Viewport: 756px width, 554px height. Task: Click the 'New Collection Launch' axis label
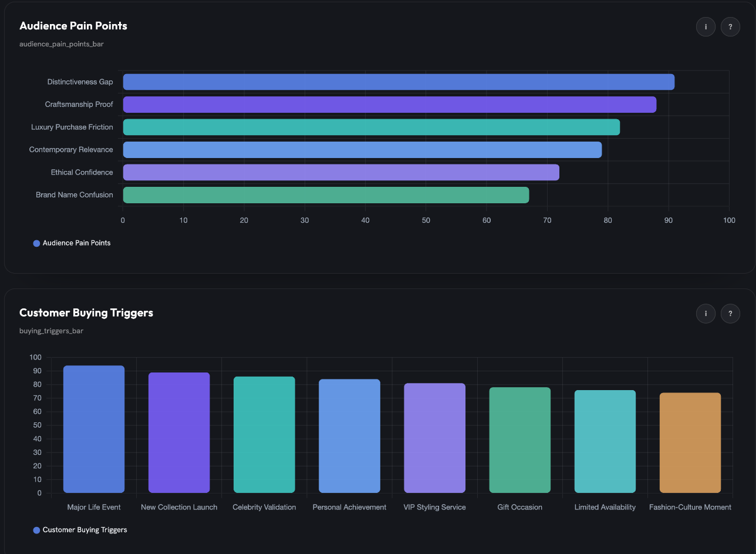(x=179, y=507)
